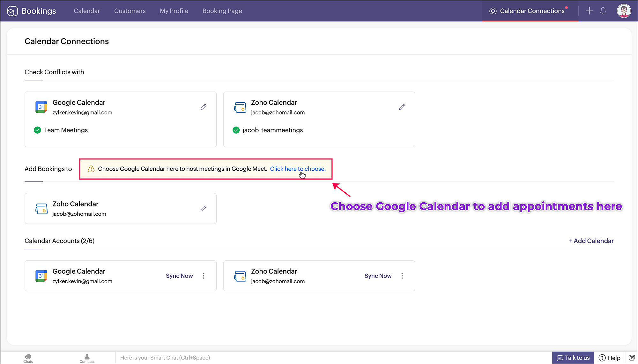This screenshot has width=638, height=364.
Task: Click the Bookings logo icon
Action: pyautogui.click(x=12, y=11)
